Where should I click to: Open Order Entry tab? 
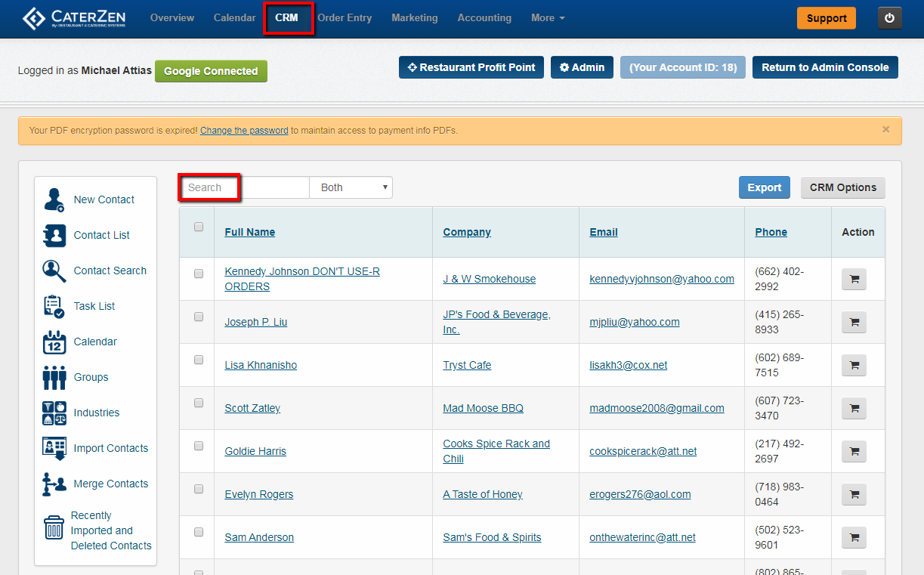[345, 17]
